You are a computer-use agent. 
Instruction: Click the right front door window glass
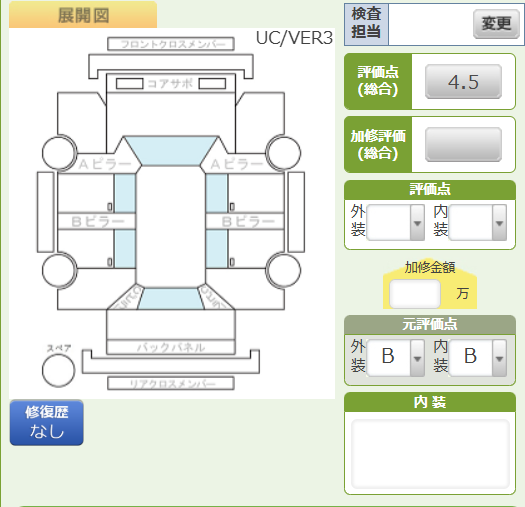217,193
